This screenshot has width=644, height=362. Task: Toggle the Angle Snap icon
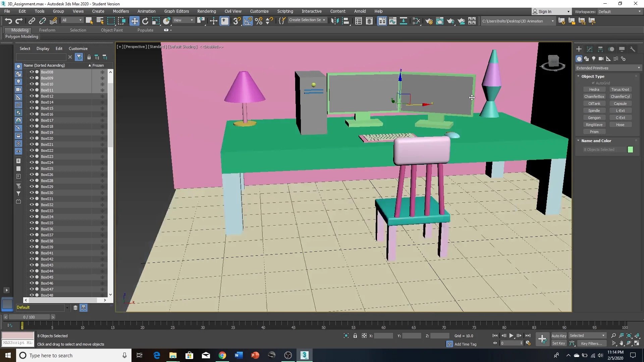click(x=248, y=21)
